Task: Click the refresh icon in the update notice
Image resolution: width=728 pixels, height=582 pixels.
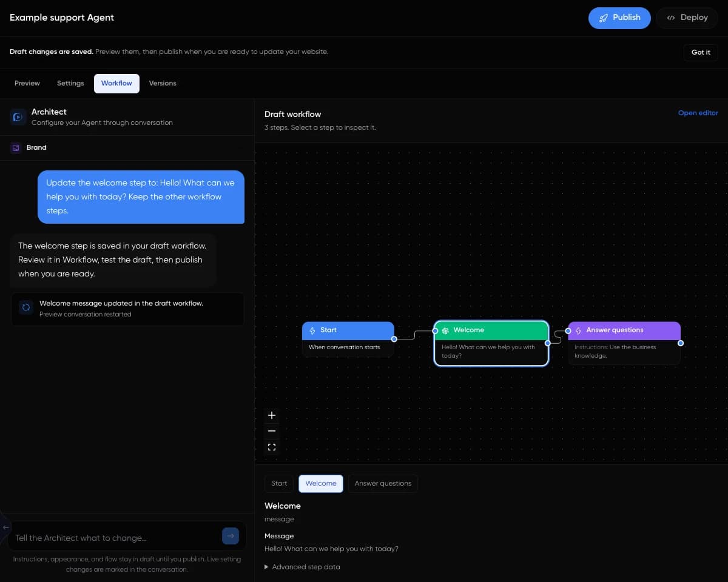Action: (x=26, y=307)
